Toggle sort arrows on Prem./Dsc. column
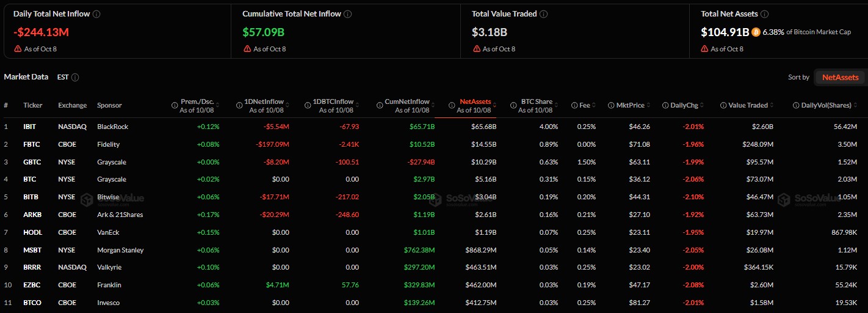Screen dimensions: 868x313 (x=217, y=105)
